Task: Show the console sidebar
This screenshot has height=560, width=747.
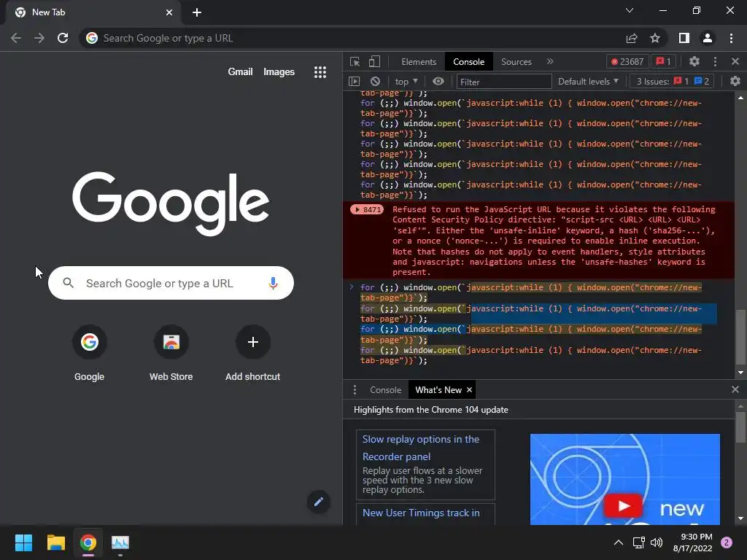Action: coord(354,82)
